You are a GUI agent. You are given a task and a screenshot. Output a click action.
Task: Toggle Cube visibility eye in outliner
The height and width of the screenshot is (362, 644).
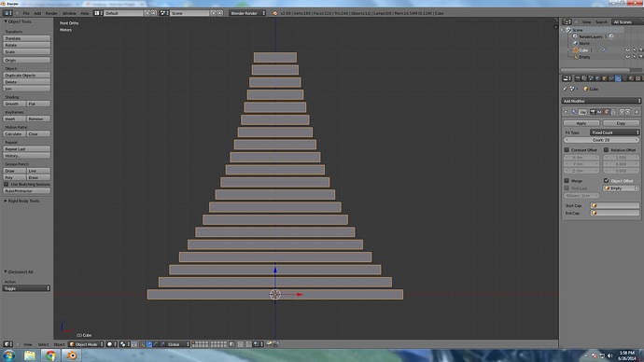pos(627,50)
